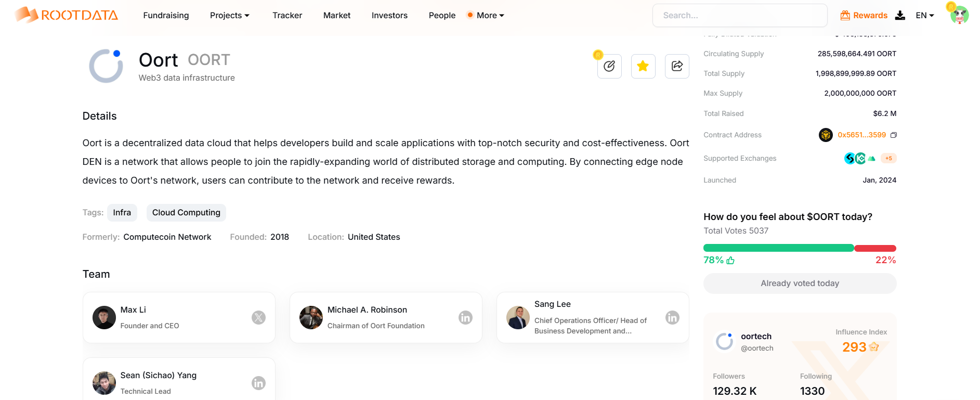Click Sang Lee's profile photo
980x400 pixels.
point(518,317)
